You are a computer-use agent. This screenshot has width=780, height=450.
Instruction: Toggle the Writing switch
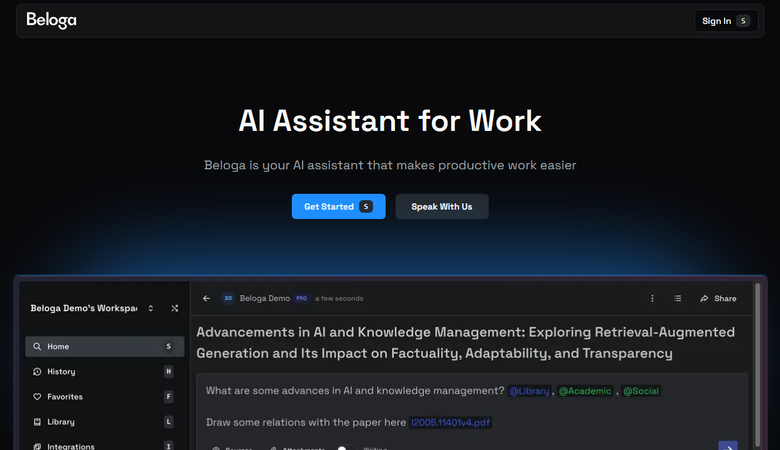(x=346, y=448)
